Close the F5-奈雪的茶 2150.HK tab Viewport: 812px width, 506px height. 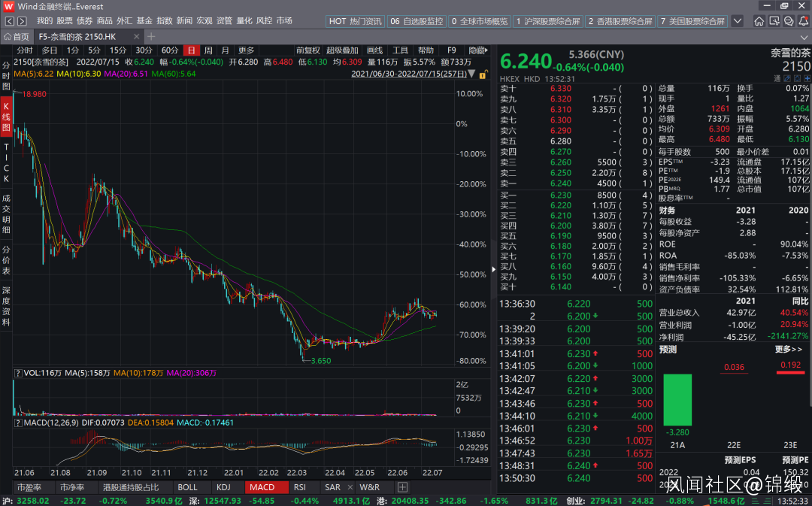click(136, 37)
